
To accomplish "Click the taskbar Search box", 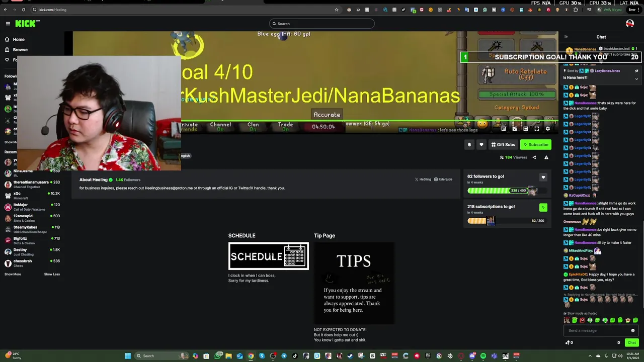I will click(x=160, y=356).
